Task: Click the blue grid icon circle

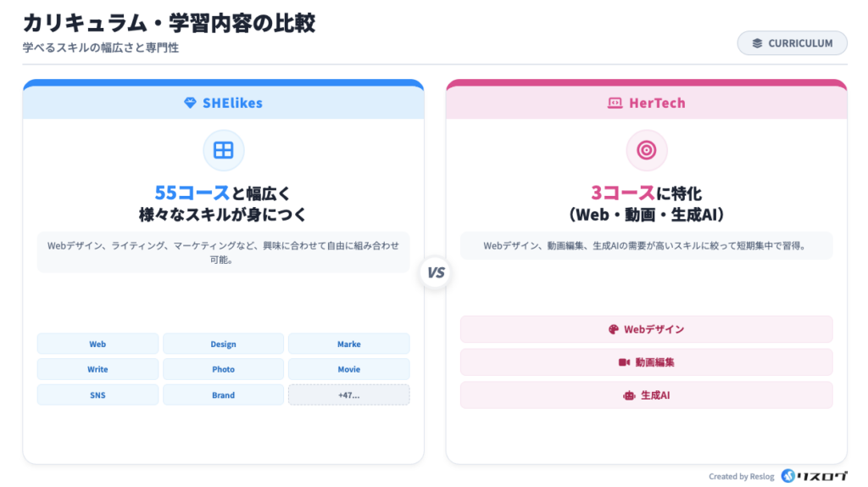Action: point(224,150)
